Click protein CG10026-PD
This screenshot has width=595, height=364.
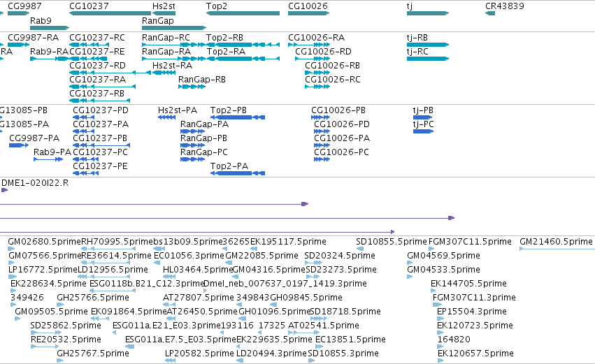pyautogui.click(x=322, y=131)
